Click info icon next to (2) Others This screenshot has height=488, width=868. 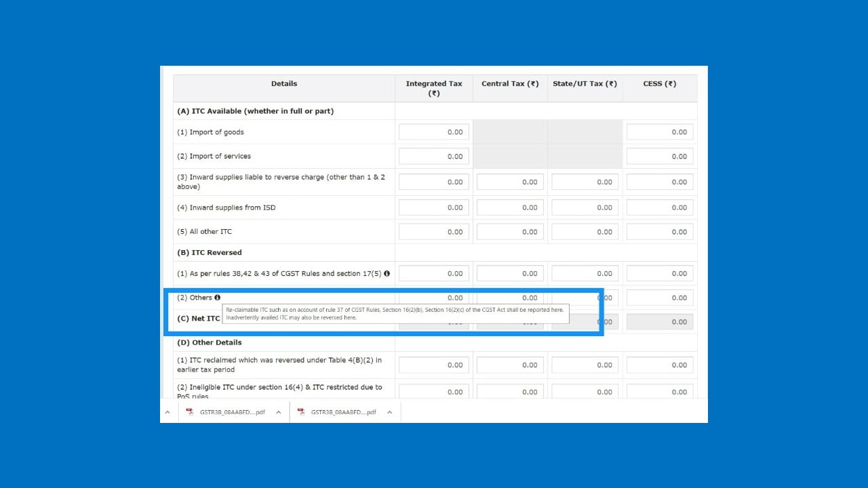pyautogui.click(x=218, y=298)
